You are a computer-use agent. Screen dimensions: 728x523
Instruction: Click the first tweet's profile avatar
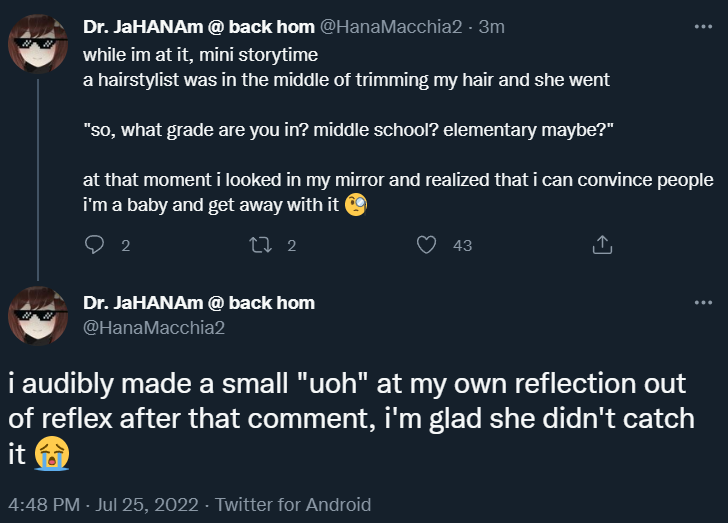(x=38, y=45)
